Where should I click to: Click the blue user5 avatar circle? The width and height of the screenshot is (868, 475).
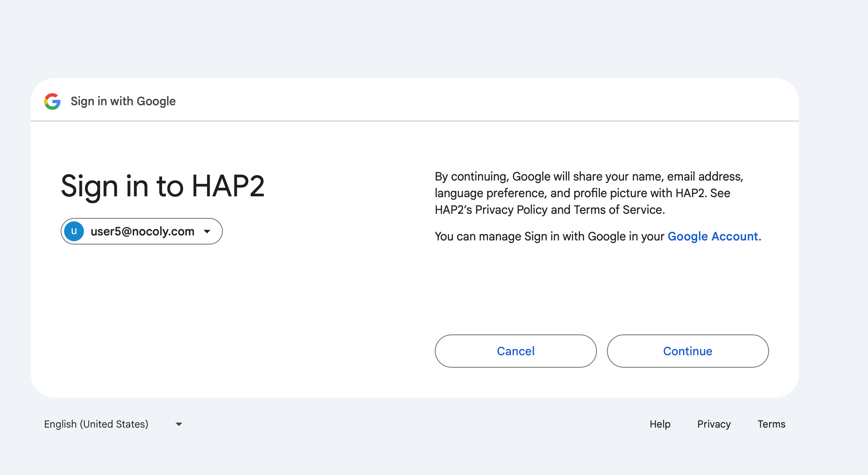click(74, 231)
